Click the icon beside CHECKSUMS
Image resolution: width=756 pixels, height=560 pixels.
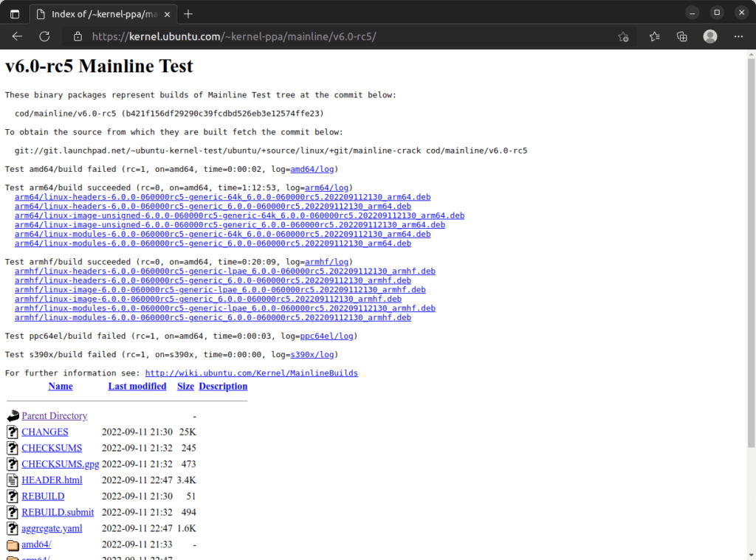click(13, 448)
